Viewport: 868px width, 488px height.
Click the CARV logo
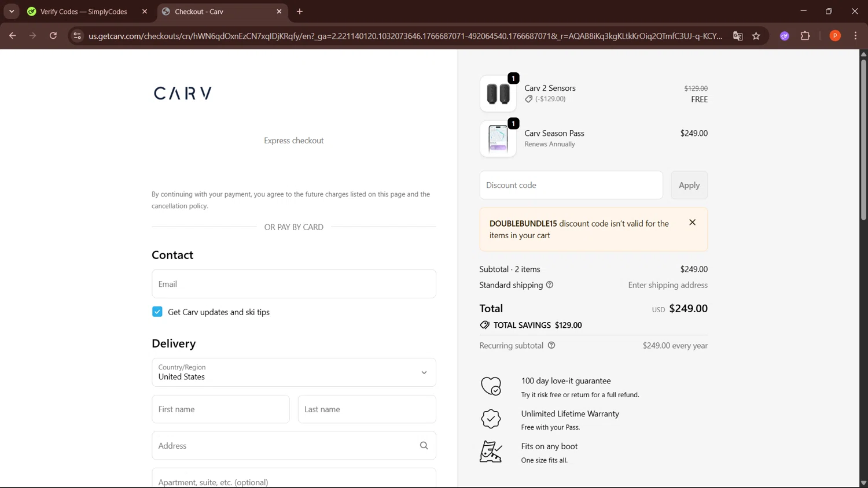pos(183,93)
